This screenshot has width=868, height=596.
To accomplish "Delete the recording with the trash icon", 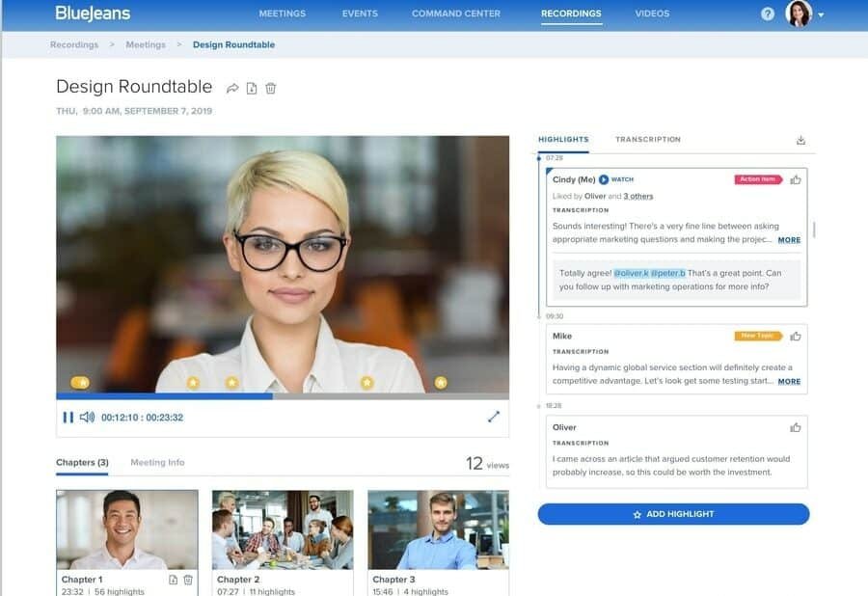I will point(271,89).
